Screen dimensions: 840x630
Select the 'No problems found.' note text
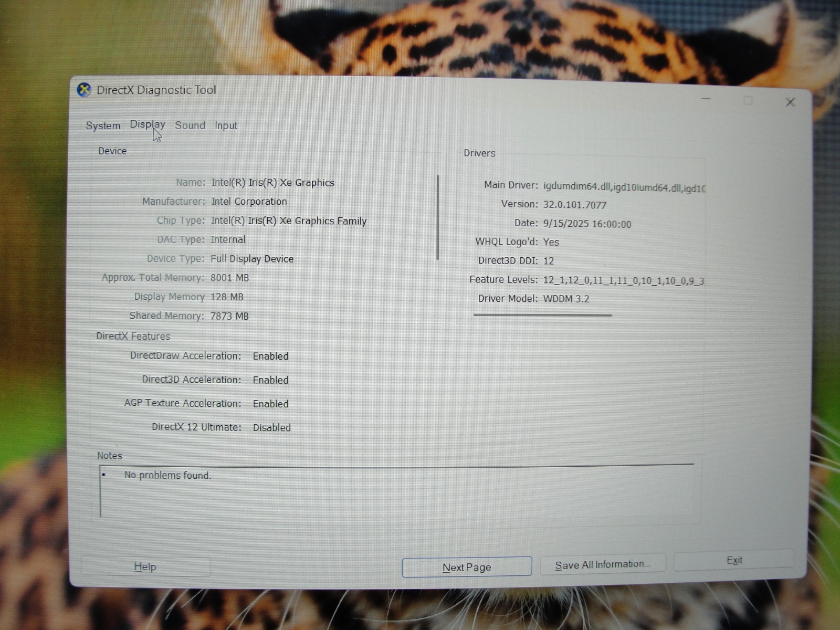pyautogui.click(x=167, y=475)
